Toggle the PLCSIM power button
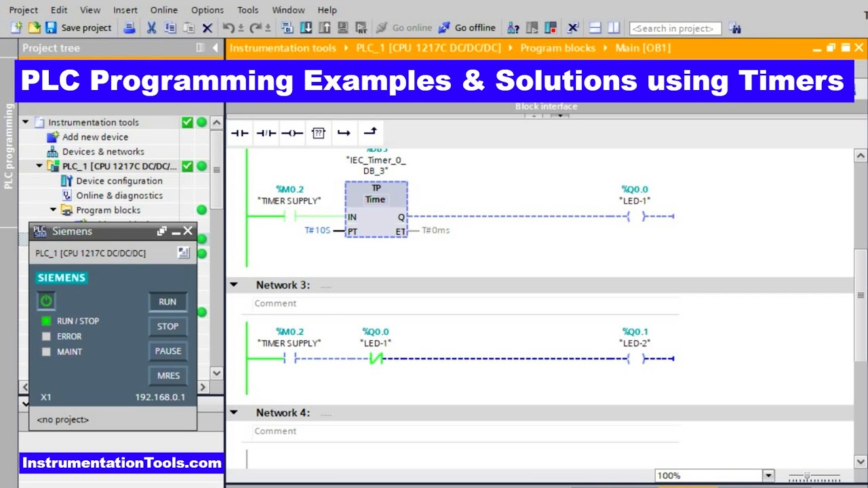 [46, 301]
